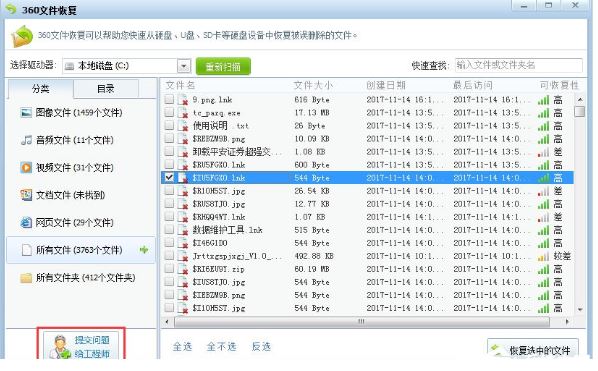Click file icon of $REBZM9B.png
The height and width of the screenshot is (371, 598).
(x=183, y=139)
